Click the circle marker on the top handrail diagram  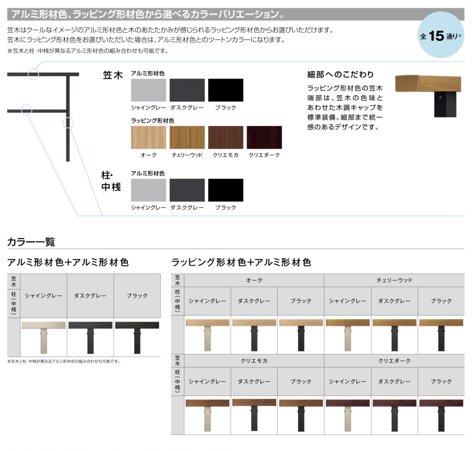pyautogui.click(x=33, y=74)
